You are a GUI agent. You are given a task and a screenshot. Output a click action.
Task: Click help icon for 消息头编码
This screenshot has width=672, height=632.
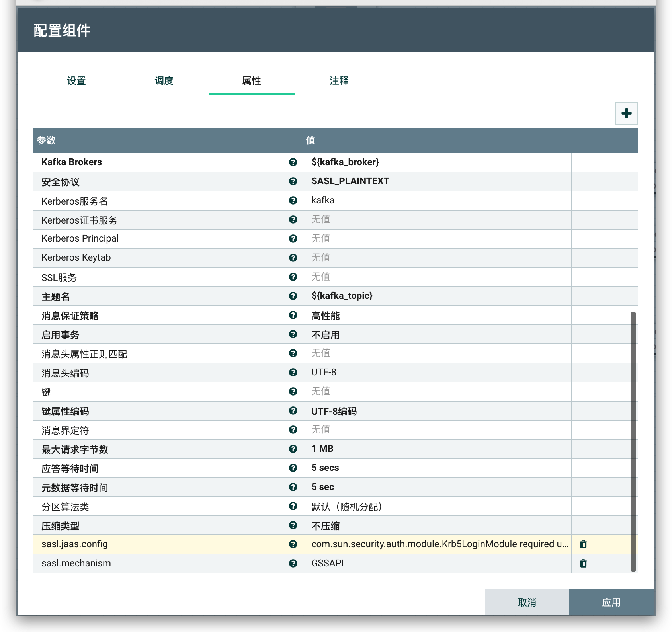pos(293,372)
